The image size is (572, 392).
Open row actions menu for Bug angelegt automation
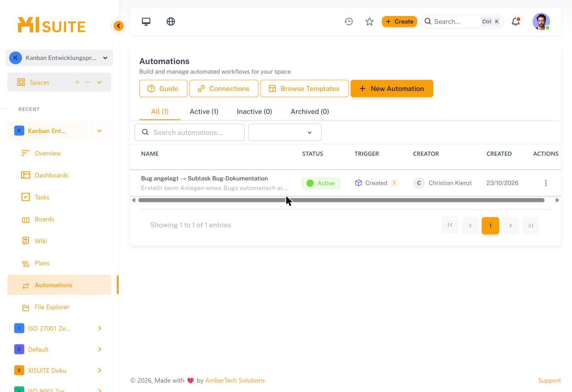coord(545,183)
